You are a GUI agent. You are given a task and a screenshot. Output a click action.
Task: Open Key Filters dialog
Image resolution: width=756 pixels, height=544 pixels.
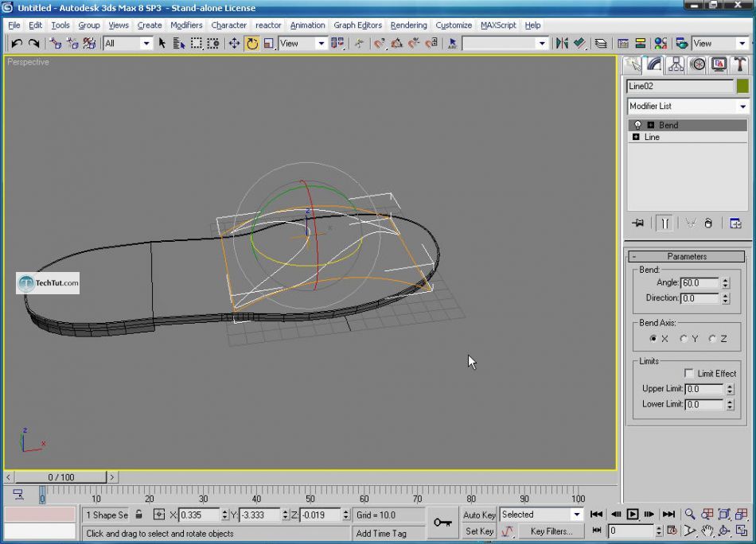(551, 531)
